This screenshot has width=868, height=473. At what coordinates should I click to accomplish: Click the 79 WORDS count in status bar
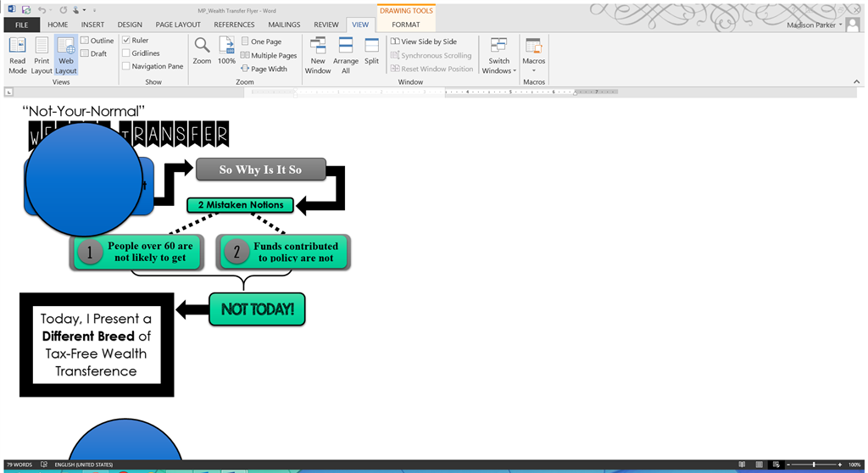[19, 465]
